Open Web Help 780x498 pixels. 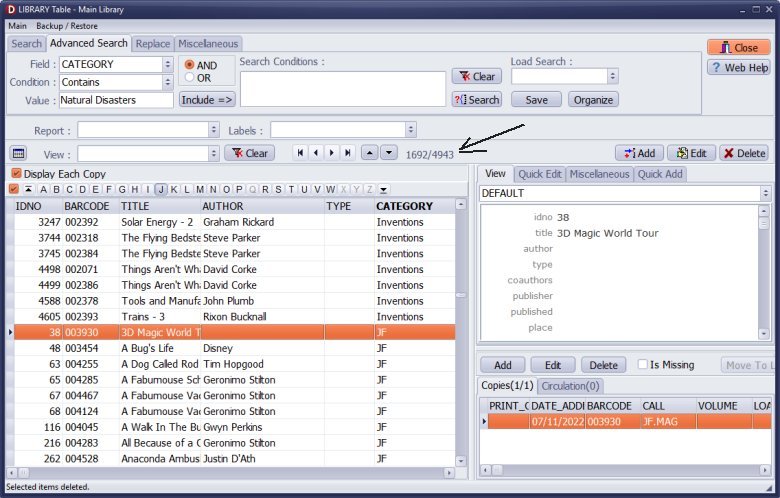[x=739, y=68]
